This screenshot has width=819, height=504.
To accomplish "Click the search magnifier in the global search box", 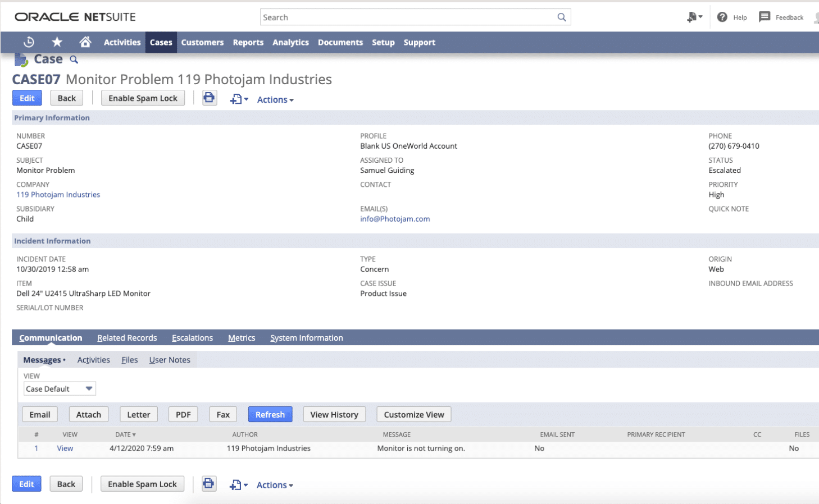I will pyautogui.click(x=562, y=17).
